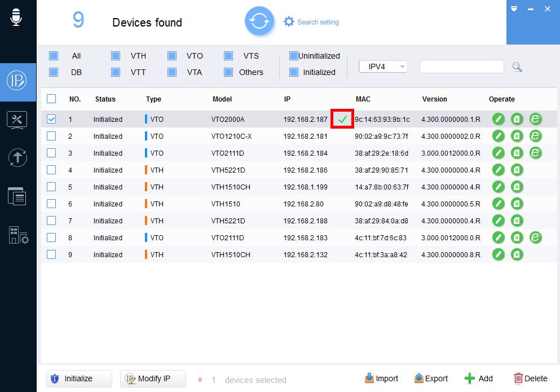This screenshot has width=560, height=392.
Task: Click the Add button
Action: (x=479, y=378)
